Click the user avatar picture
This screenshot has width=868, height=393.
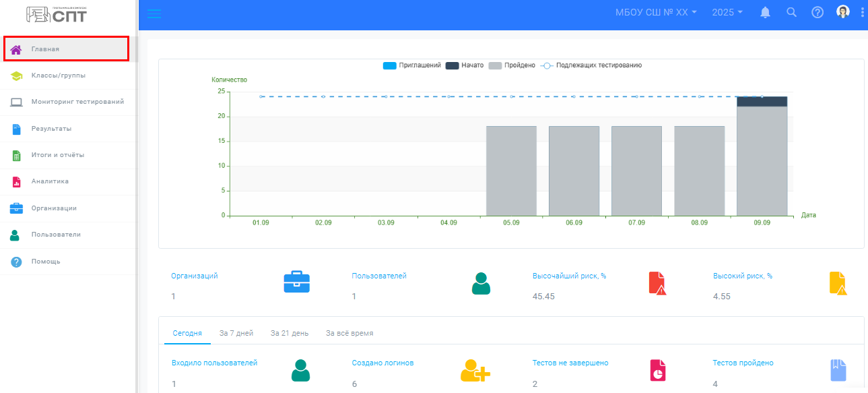tap(842, 12)
